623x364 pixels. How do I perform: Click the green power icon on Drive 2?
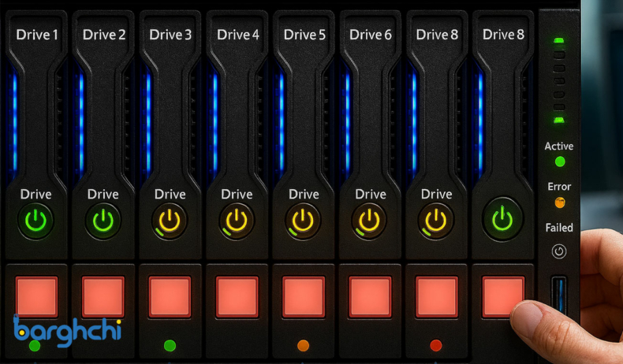(103, 221)
